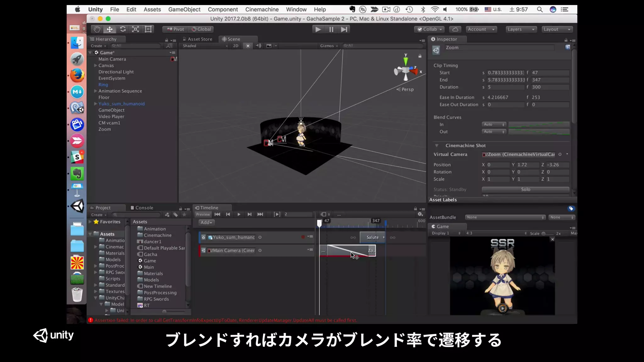
Task: Toggle Pivot handle position
Action: [x=175, y=29]
